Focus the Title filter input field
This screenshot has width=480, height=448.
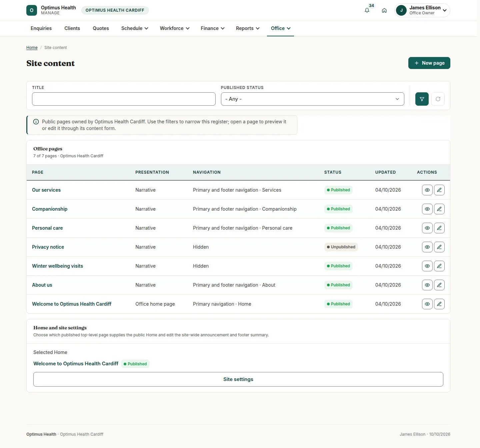coord(124,99)
